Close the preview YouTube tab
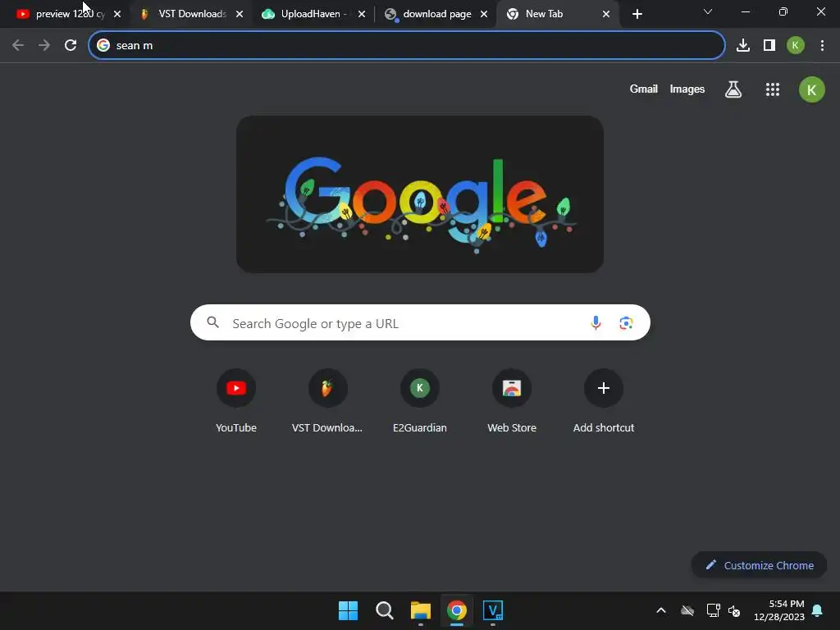Viewport: 840px width, 630px height. point(117,14)
